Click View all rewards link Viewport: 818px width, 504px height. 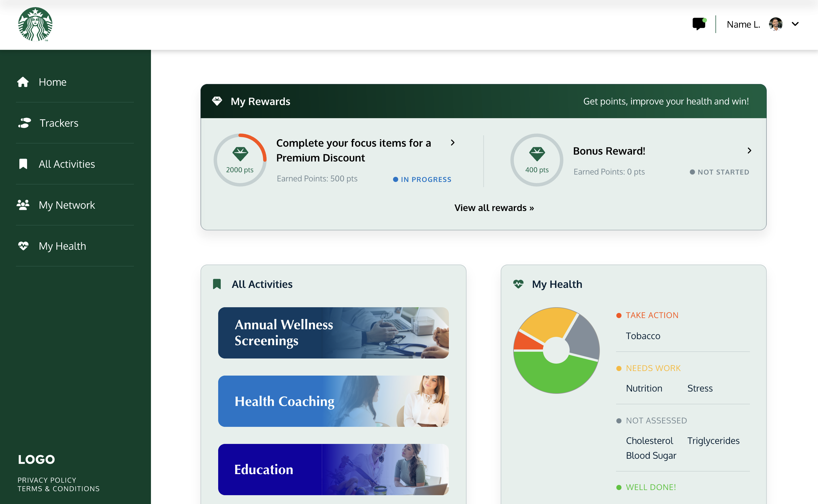point(494,208)
